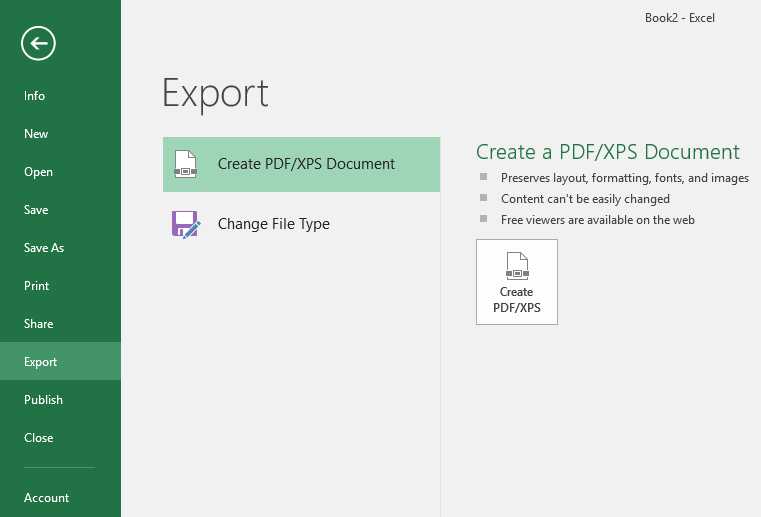The height and width of the screenshot is (517, 761).
Task: Click 'Content can't be easily changed' text
Action: pos(585,199)
